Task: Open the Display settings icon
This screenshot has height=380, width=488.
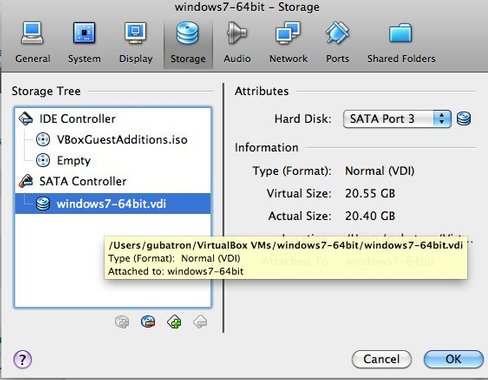Action: point(135,33)
